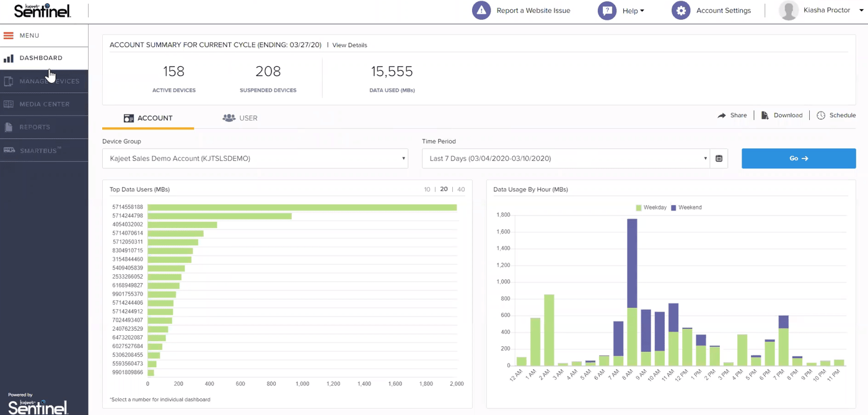Open Account Settings gear icon

point(680,11)
